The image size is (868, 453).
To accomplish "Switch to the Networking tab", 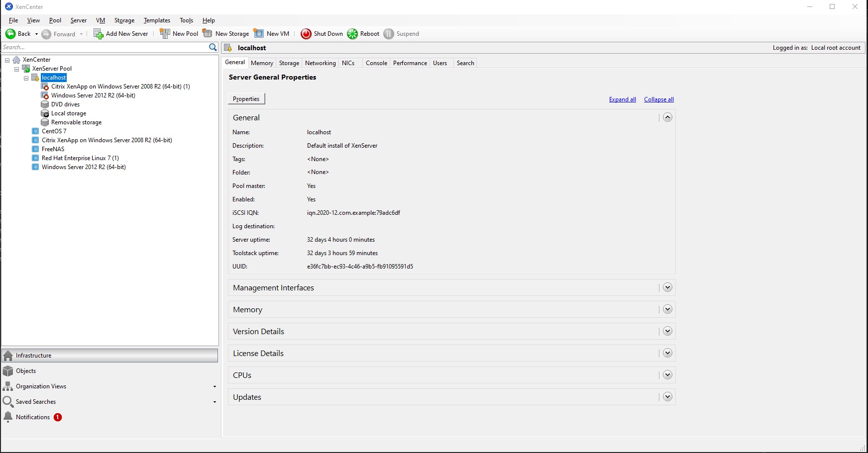I will [320, 63].
